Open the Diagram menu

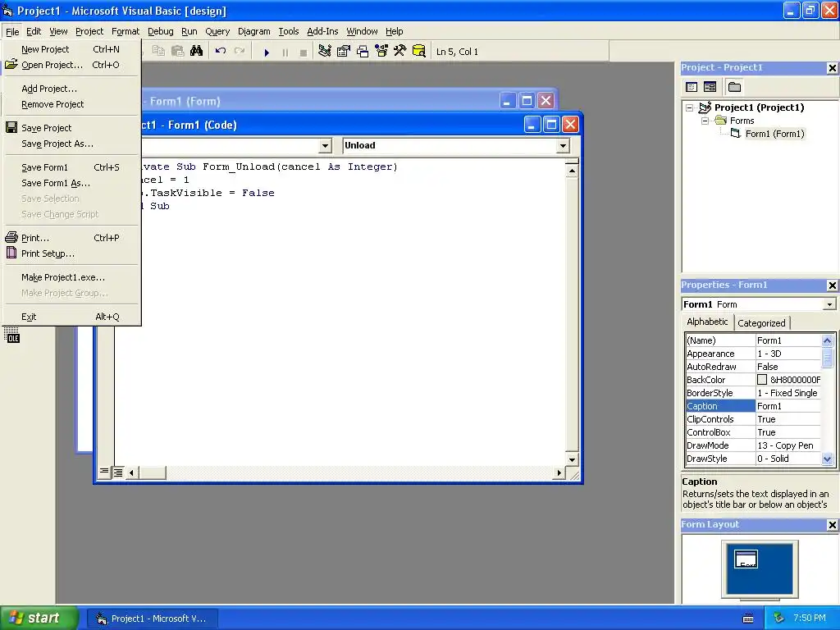(254, 32)
